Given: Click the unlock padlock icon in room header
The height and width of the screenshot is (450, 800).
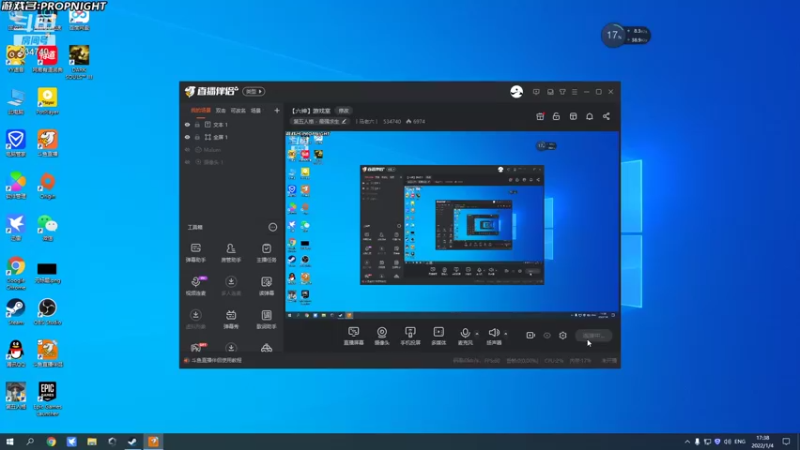Looking at the screenshot, I should pos(556,116).
